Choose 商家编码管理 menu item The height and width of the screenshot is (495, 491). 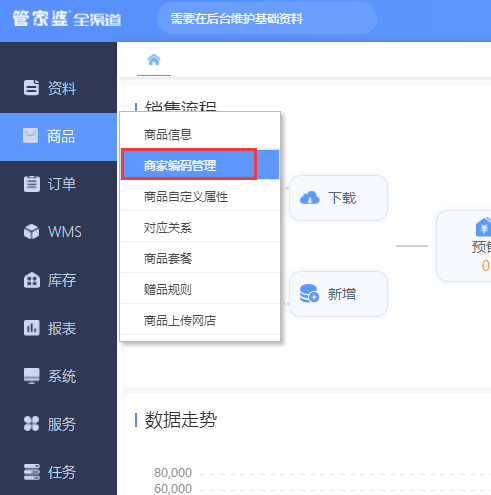click(x=200, y=165)
